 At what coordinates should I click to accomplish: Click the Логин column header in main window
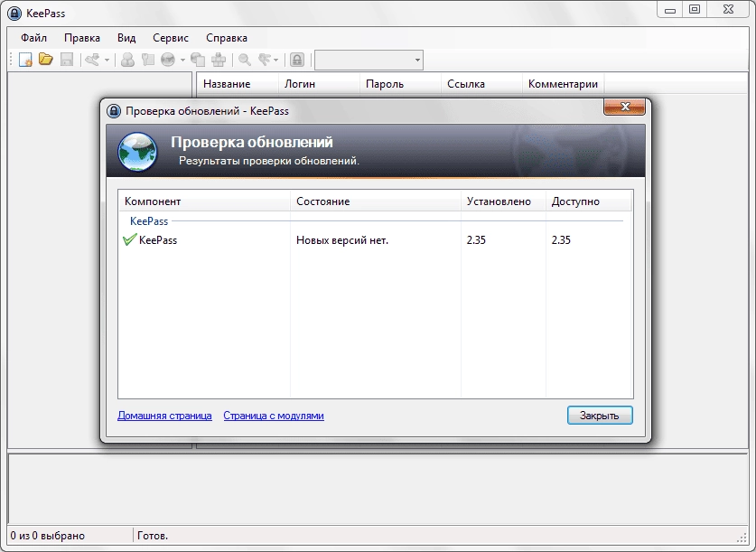click(x=319, y=84)
